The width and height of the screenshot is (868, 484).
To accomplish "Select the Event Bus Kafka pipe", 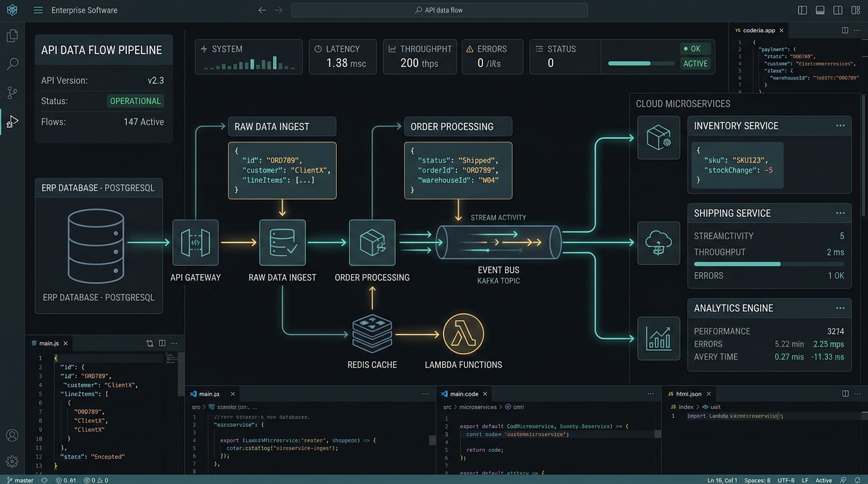I will click(x=498, y=243).
